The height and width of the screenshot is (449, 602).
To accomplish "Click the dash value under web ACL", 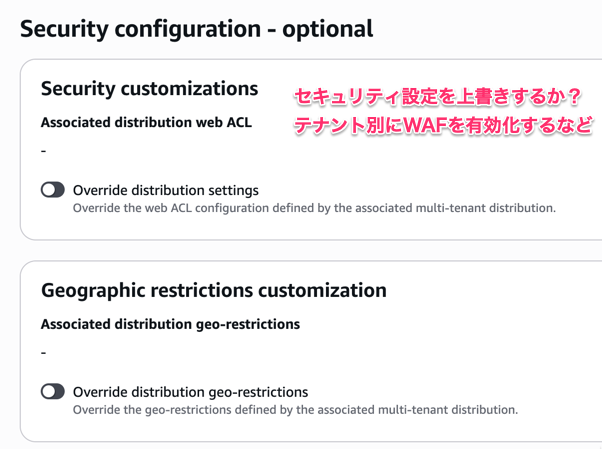I will (x=44, y=151).
